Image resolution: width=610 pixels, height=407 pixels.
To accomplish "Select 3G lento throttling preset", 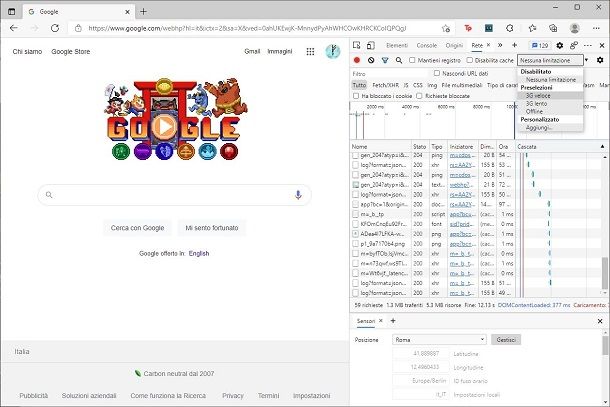I will [550, 104].
